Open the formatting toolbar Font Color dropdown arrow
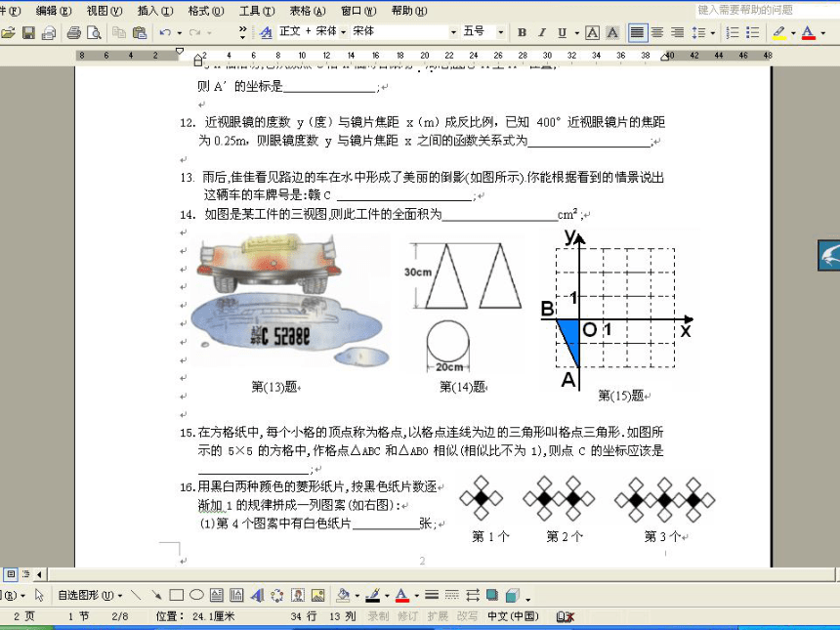Image resolution: width=840 pixels, height=630 pixels. 822,33
